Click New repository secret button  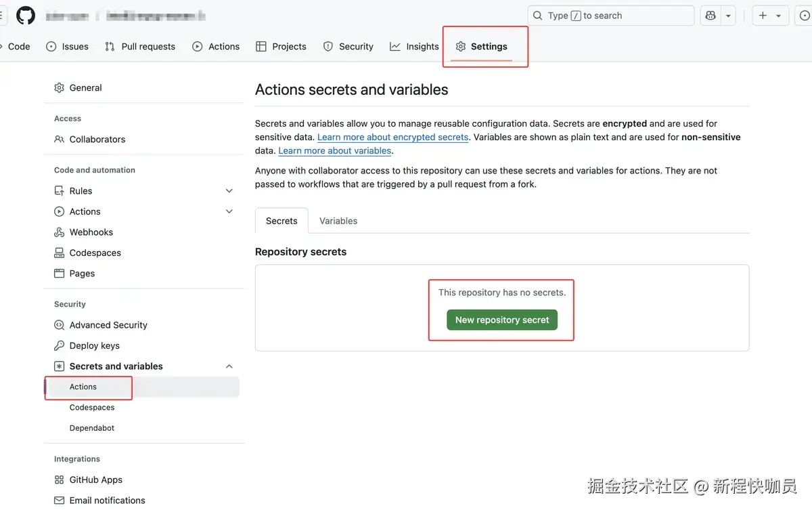502,320
